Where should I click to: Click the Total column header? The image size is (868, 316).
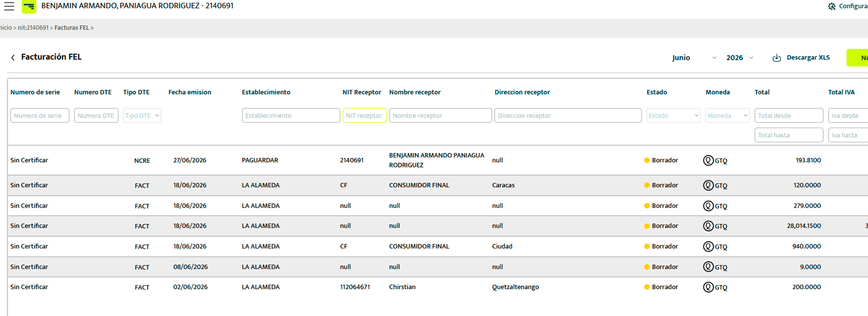pyautogui.click(x=762, y=92)
